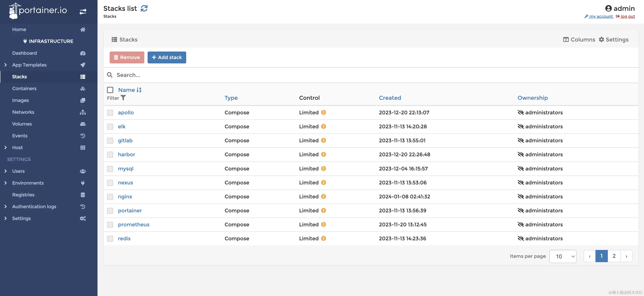Click the log out link
Image resolution: width=644 pixels, height=296 pixels.
625,16
